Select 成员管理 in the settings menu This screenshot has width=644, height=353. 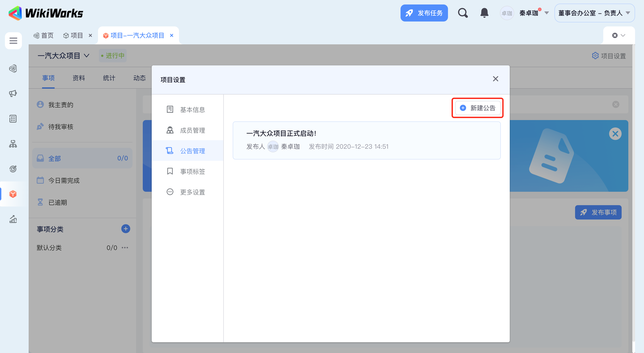[192, 130]
